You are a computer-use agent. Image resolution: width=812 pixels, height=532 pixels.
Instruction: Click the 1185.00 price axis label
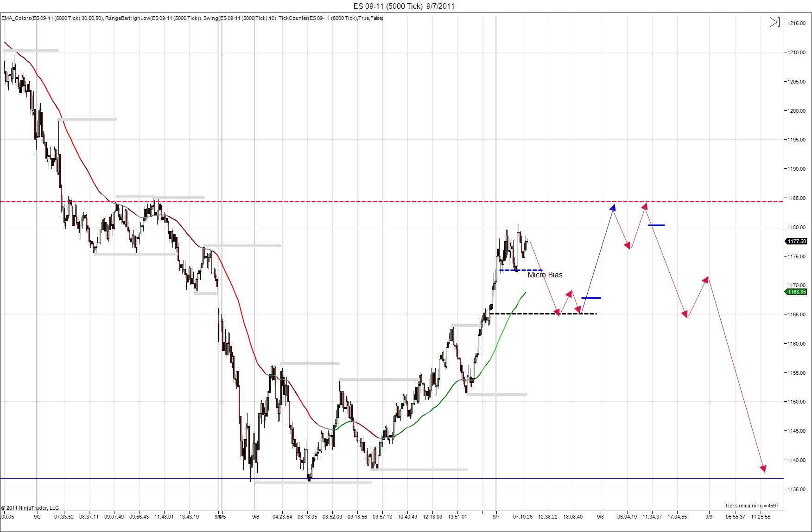pyautogui.click(x=797, y=198)
